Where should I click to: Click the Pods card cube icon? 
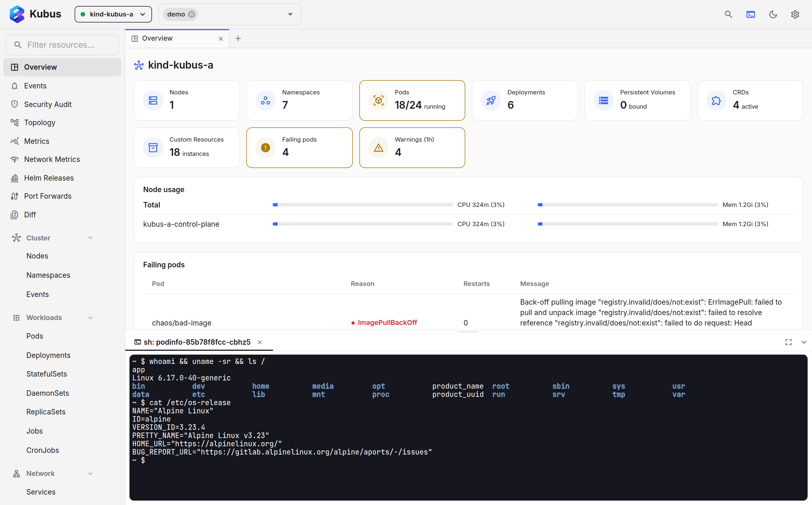click(x=379, y=100)
